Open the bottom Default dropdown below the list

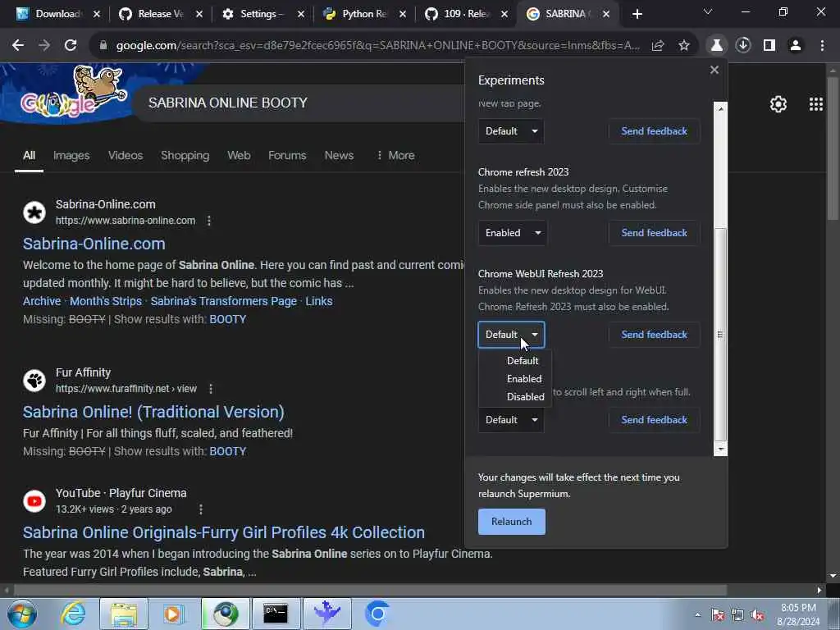(511, 420)
